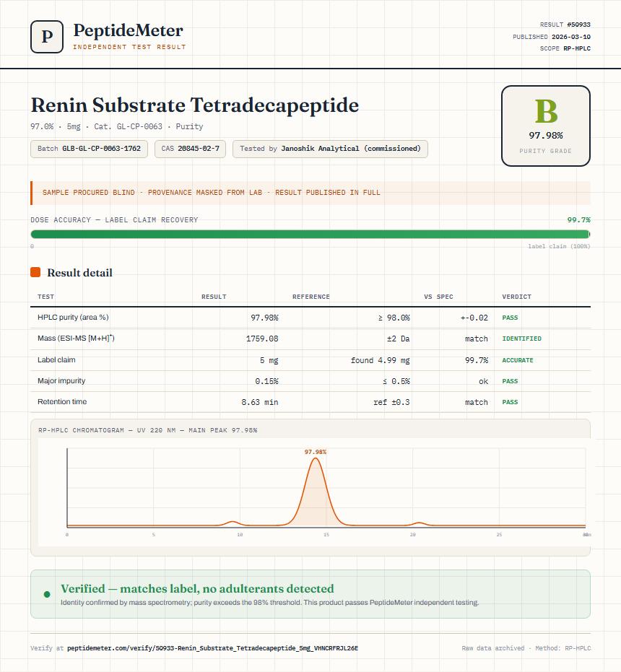Image resolution: width=621 pixels, height=672 pixels.
Task: Click the PASS verdict for Major impurity
Action: click(x=510, y=381)
